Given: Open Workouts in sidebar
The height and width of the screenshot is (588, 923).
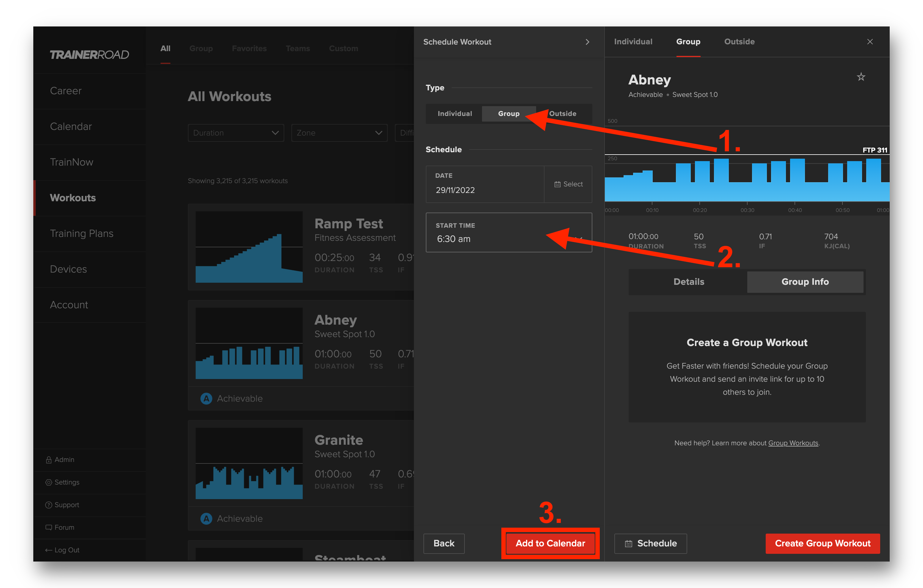Looking at the screenshot, I should point(90,198).
